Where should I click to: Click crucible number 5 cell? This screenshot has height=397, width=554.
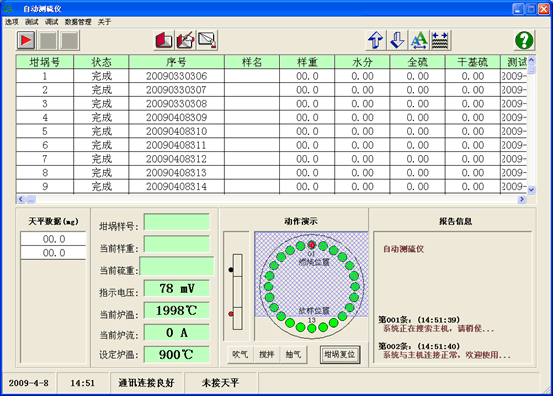[45, 131]
